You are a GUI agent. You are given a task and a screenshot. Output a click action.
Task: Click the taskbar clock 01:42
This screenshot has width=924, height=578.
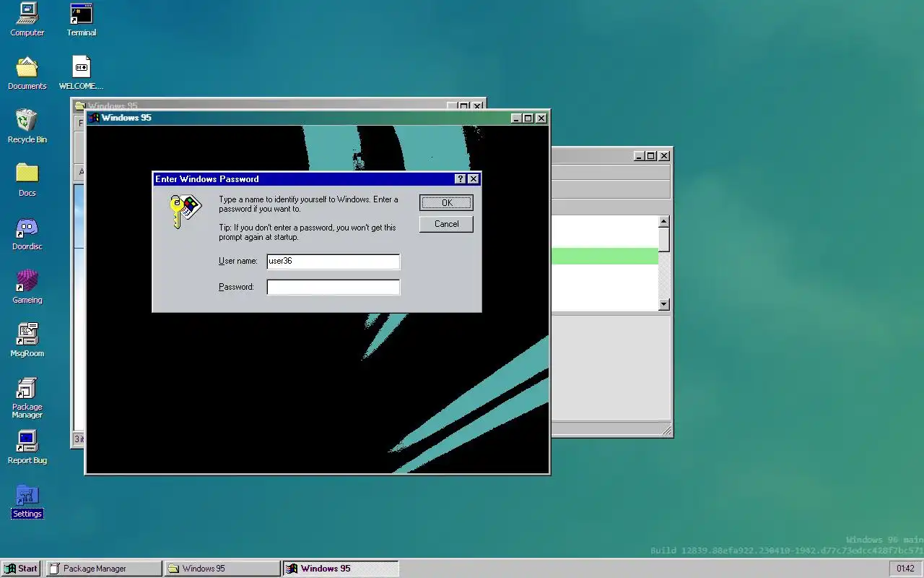905,569
